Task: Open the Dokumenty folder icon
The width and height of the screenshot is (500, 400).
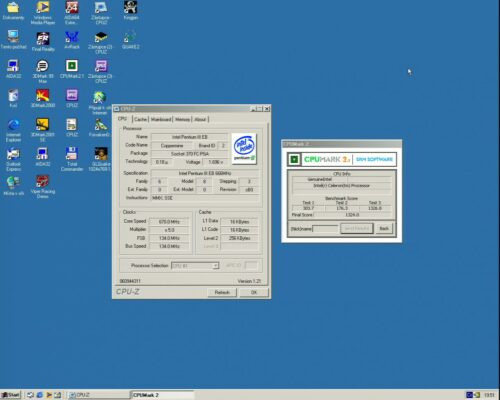Action: (x=13, y=11)
